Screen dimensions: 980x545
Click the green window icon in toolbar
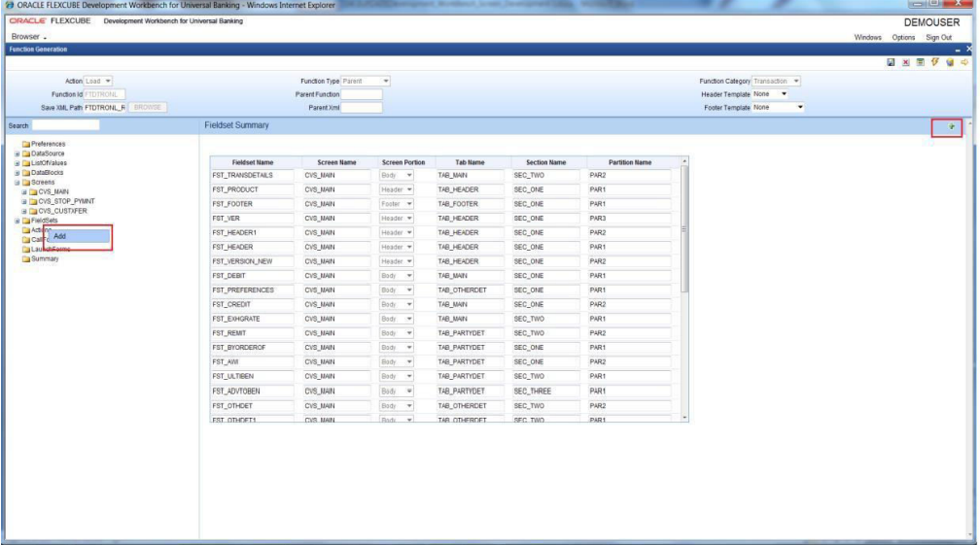[x=920, y=62]
